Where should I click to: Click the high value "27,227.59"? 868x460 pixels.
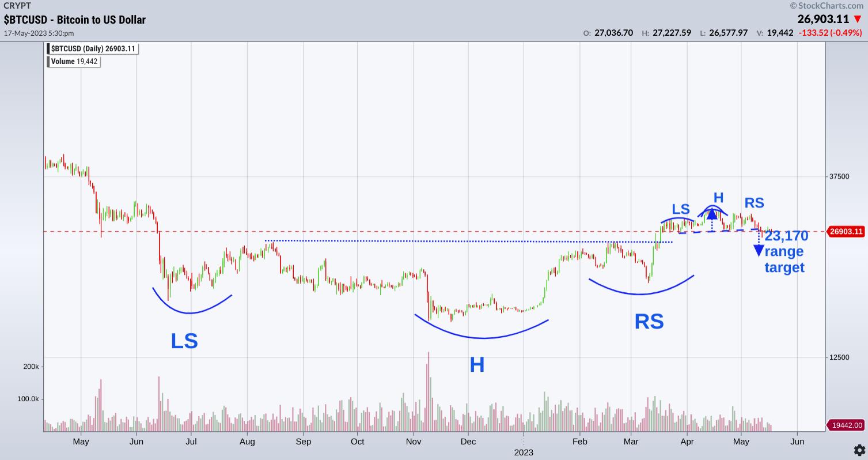[x=672, y=33]
